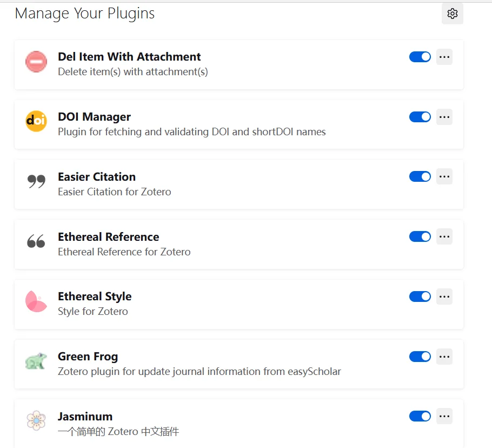The width and height of the screenshot is (492, 448).
Task: Click the Green Frog plugin title
Action: click(88, 357)
